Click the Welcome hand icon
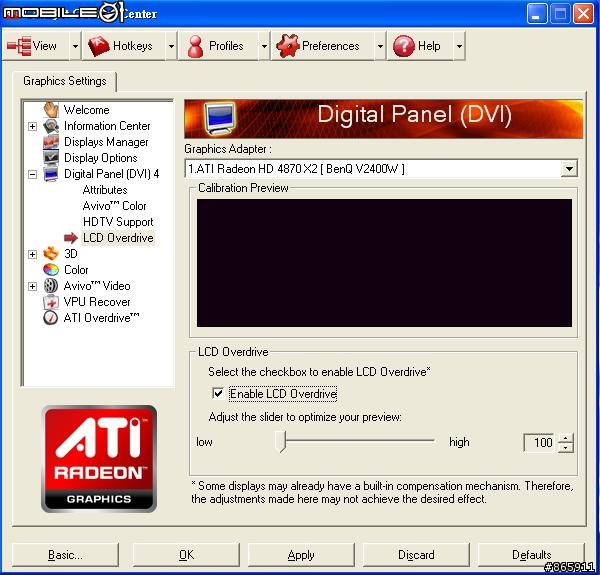This screenshot has width=600, height=575. tap(51, 110)
